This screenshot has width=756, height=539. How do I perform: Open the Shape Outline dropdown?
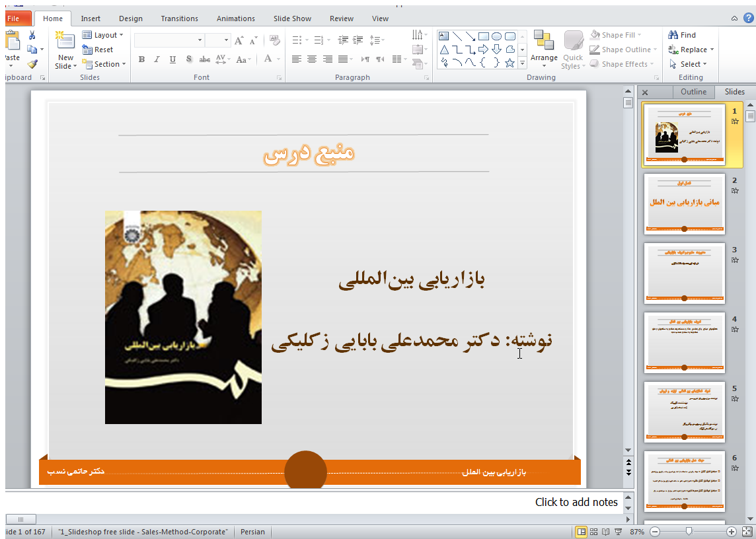click(x=623, y=49)
